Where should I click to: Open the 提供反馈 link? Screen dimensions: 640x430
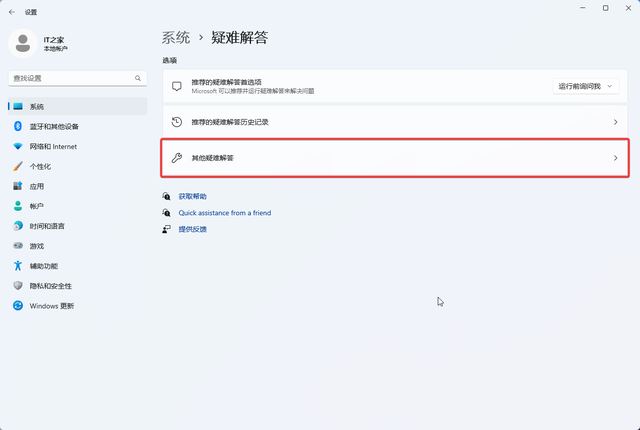point(193,229)
